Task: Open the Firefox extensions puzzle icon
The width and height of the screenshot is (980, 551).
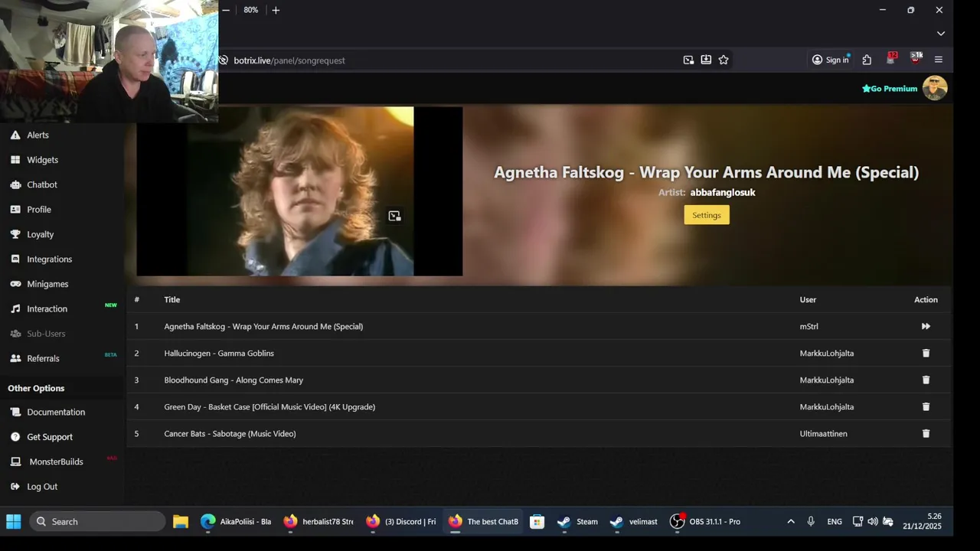Action: pos(867,60)
